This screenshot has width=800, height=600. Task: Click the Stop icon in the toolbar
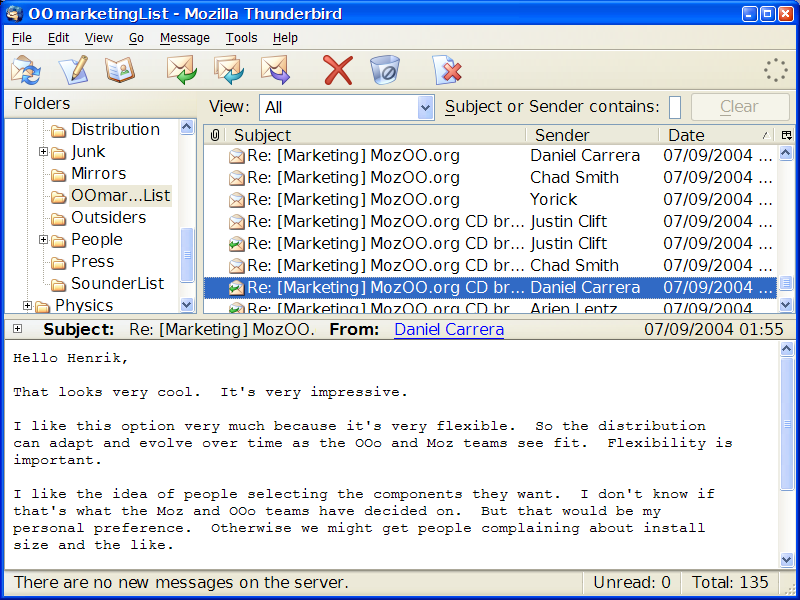(x=447, y=70)
